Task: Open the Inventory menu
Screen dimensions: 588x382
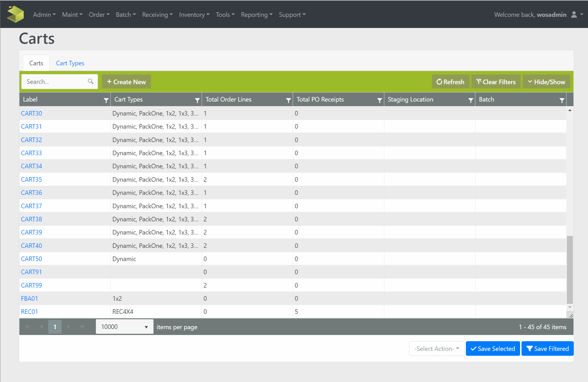Action: 194,15
